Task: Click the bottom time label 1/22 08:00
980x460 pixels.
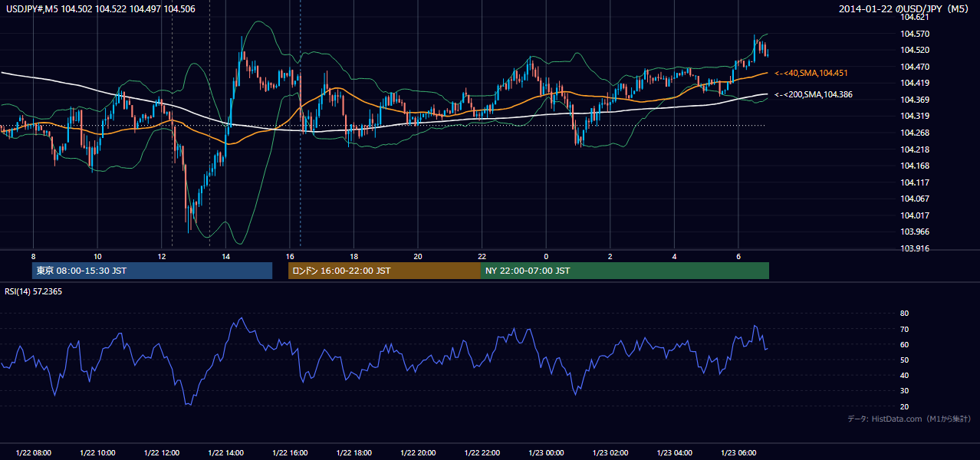Action: pos(33,453)
